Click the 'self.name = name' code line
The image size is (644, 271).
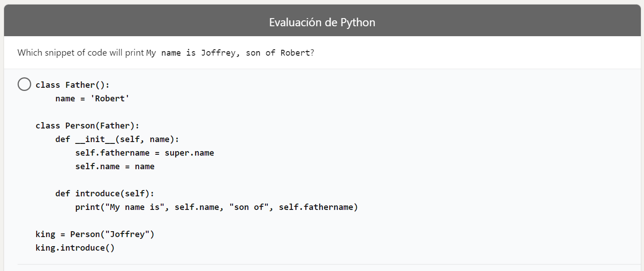[115, 166]
